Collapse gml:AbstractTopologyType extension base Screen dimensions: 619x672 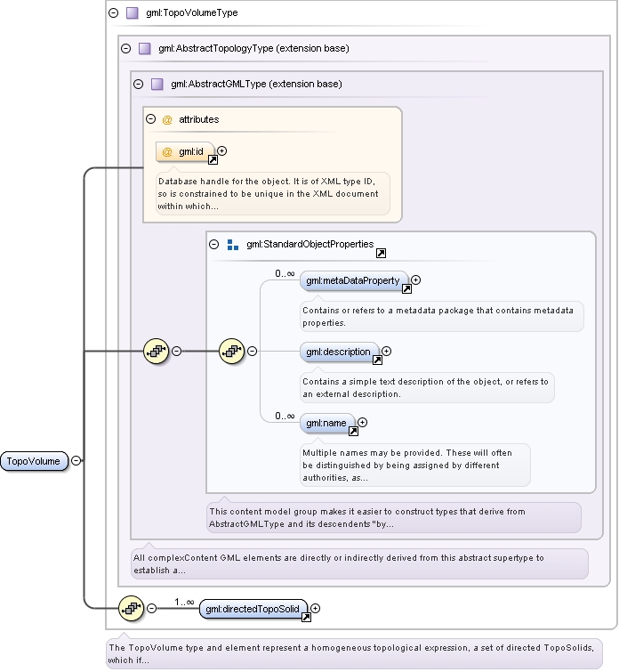126,48
